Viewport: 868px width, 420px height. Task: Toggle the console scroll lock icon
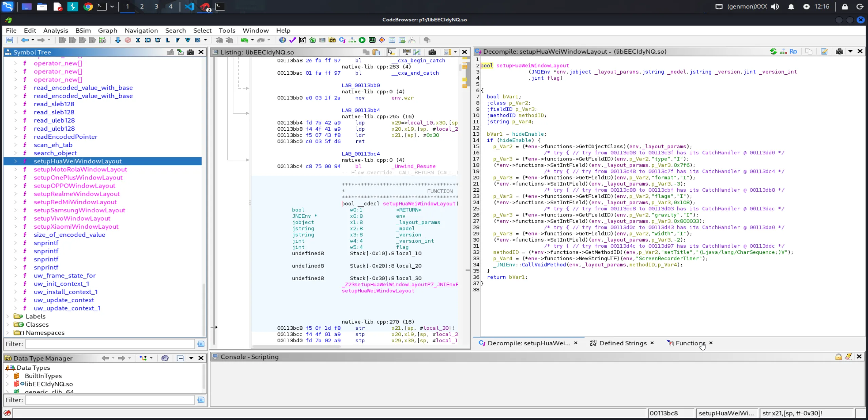tap(838, 357)
